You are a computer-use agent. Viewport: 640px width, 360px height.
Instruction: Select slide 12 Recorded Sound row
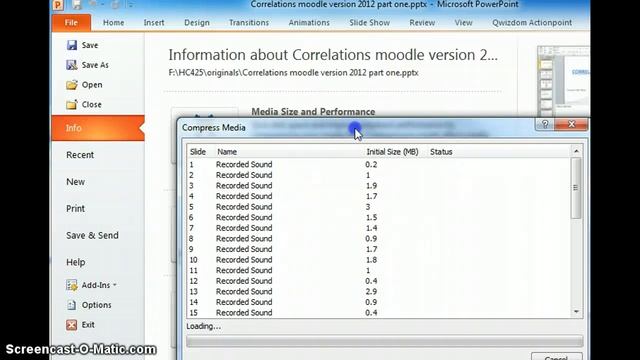(x=379, y=281)
